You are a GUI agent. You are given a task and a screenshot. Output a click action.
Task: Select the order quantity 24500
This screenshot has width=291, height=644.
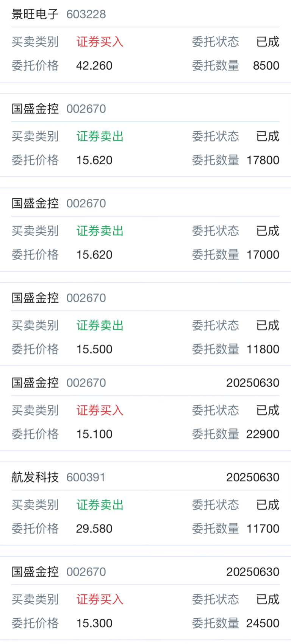(263, 623)
